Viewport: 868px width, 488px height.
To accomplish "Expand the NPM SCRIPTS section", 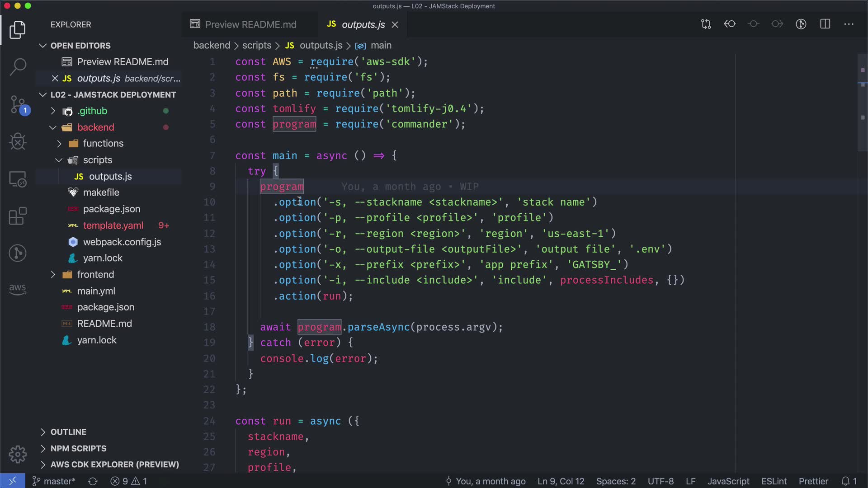I will (x=78, y=448).
